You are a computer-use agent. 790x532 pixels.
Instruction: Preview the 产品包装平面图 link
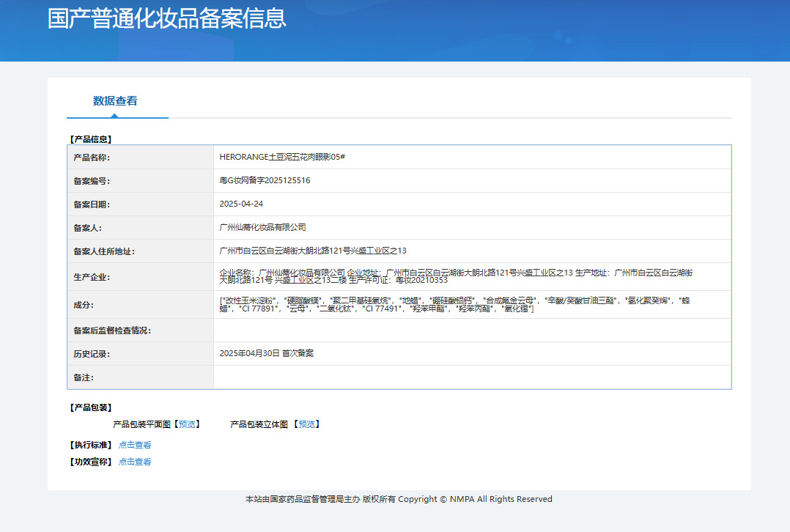click(187, 424)
